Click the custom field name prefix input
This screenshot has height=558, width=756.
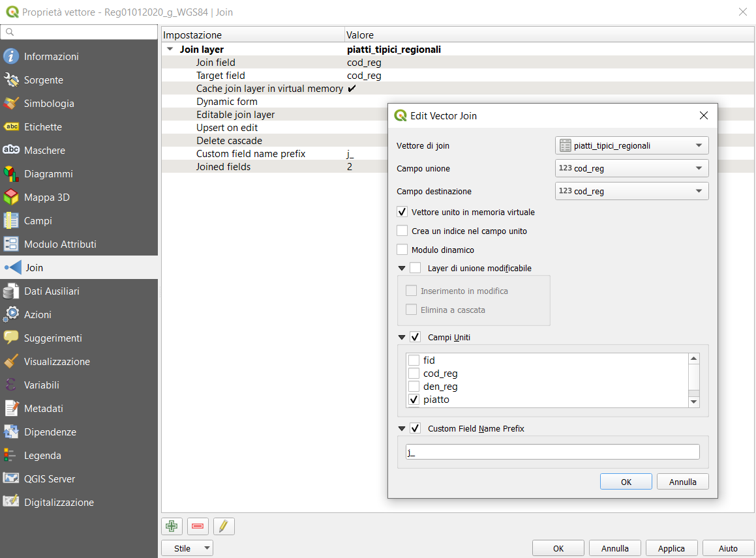click(552, 452)
